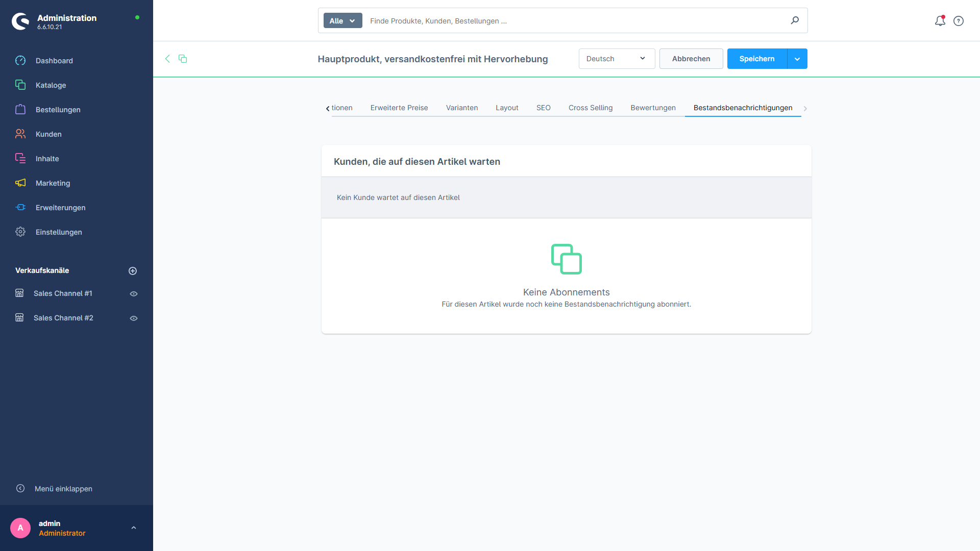Switch to the Varianten tab

tap(462, 108)
